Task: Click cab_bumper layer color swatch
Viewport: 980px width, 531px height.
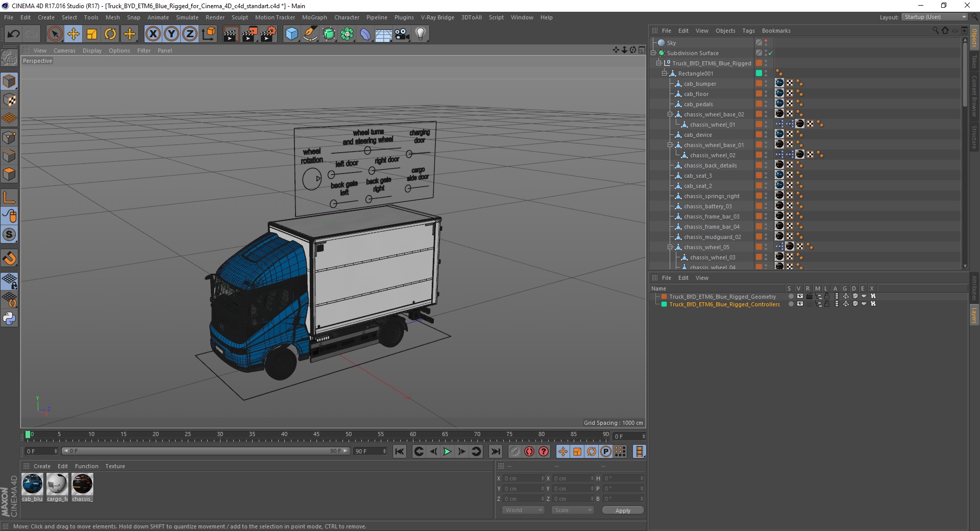Action: point(759,84)
